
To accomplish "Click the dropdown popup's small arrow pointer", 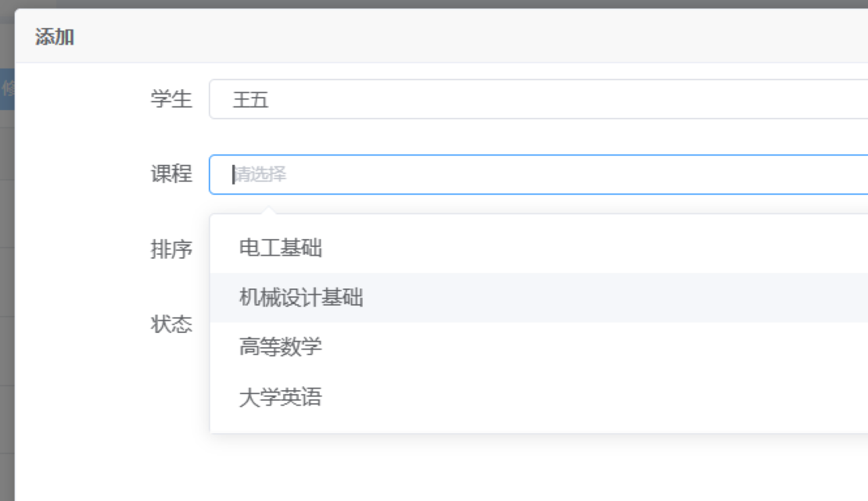I will pos(268,210).
